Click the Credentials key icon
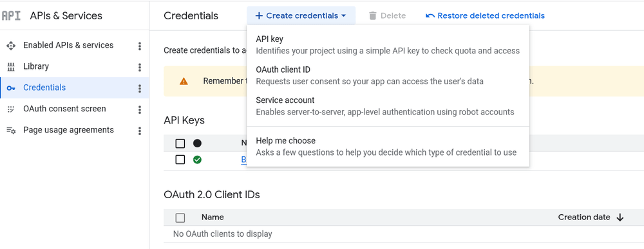Image resolution: width=644 pixels, height=249 pixels. (x=11, y=88)
